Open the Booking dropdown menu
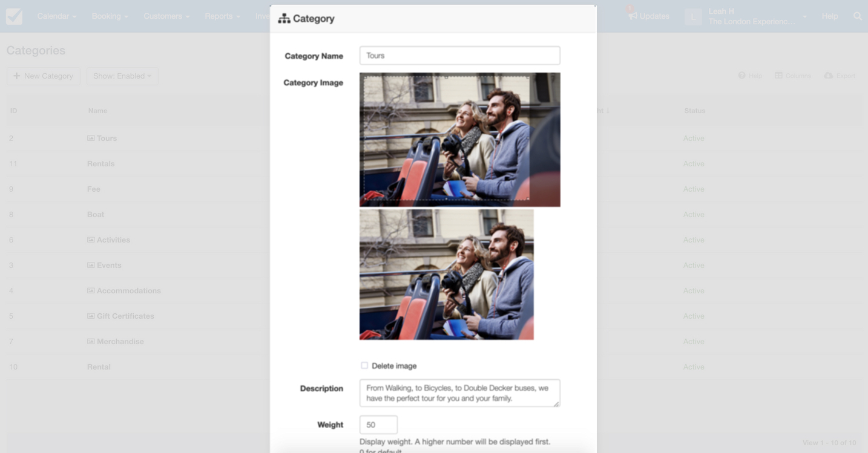Screen dimensions: 868x453 [x=110, y=16]
